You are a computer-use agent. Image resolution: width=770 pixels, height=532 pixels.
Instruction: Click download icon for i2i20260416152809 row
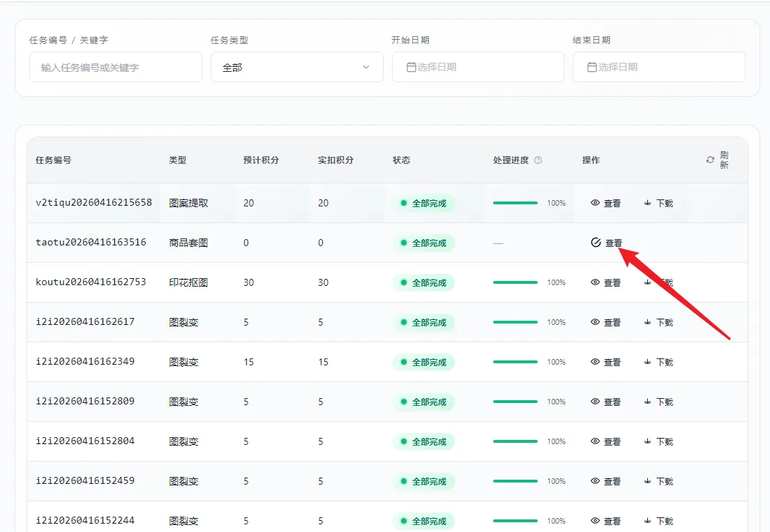(x=647, y=402)
